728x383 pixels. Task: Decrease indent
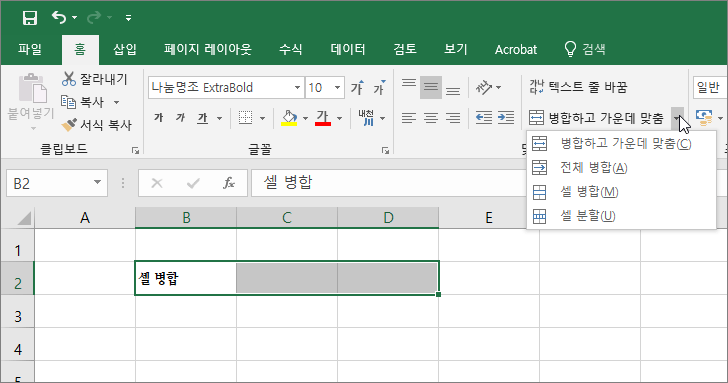coord(484,118)
